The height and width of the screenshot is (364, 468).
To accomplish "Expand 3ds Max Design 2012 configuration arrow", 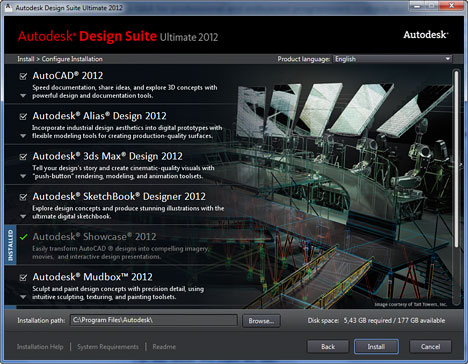I will [x=23, y=176].
